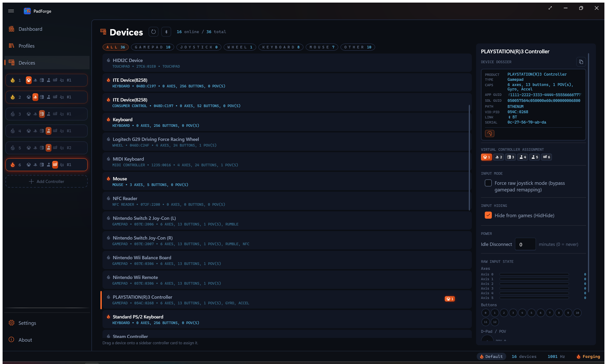
Task: Select the Nintendo Wii Remote device row
Action: pos(287,280)
